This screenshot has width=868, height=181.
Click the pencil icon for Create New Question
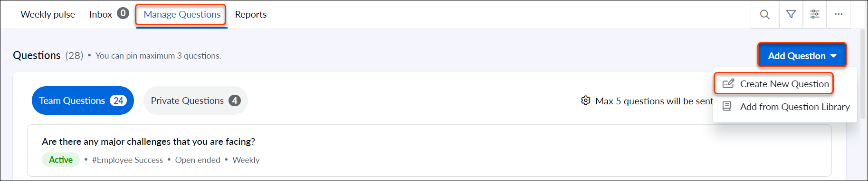click(x=728, y=84)
